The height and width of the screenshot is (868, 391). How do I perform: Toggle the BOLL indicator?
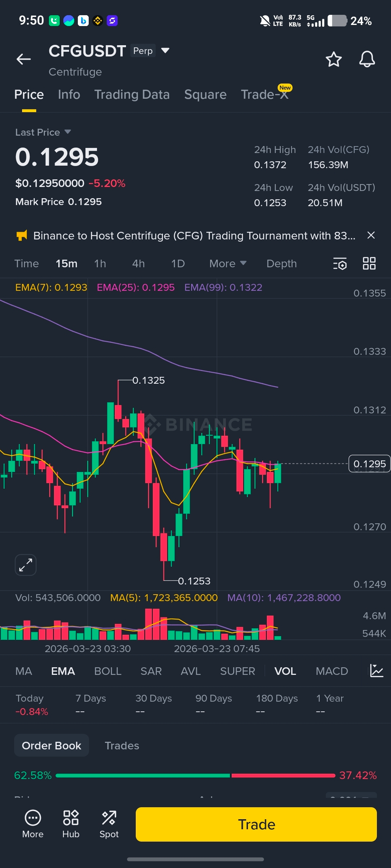point(108,671)
